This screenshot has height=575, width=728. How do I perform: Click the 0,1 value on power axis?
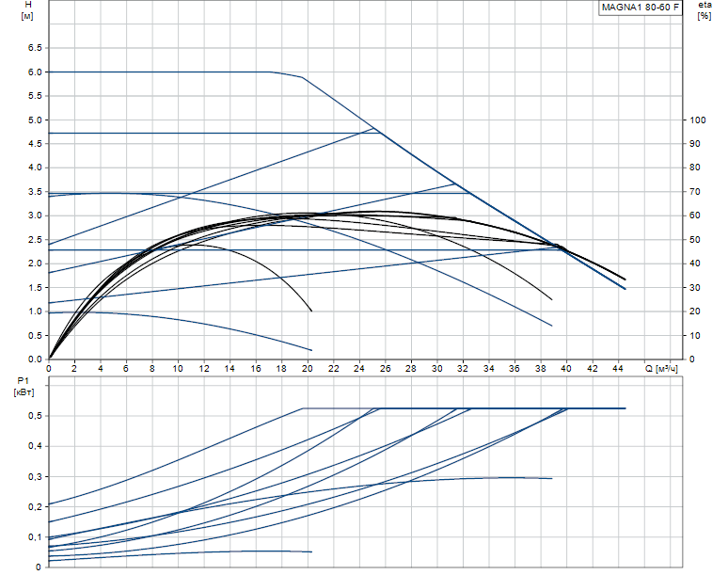(36, 537)
